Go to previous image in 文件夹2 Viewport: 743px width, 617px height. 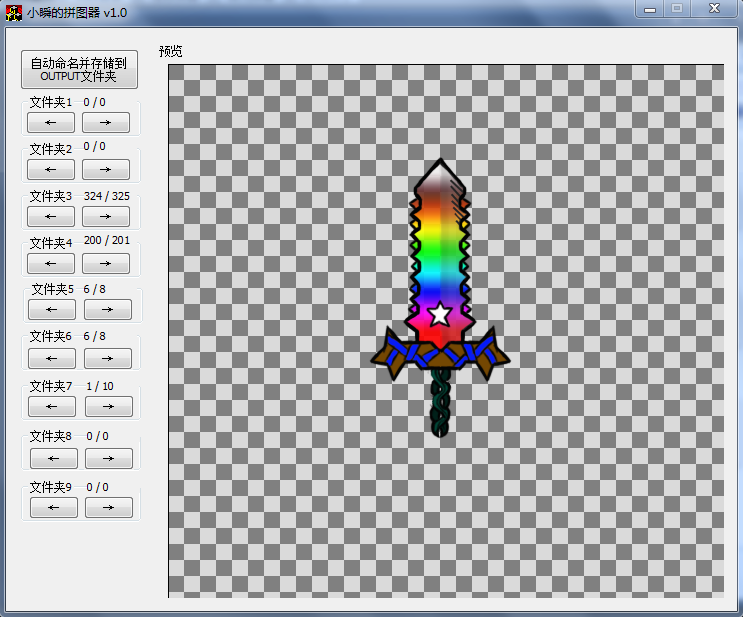tap(51, 170)
